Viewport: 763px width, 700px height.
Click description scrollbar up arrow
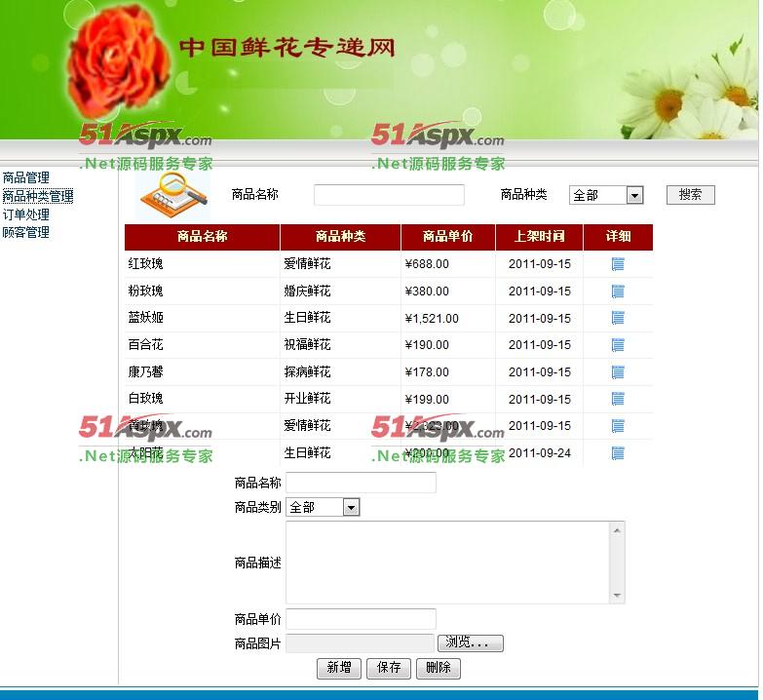click(x=617, y=529)
